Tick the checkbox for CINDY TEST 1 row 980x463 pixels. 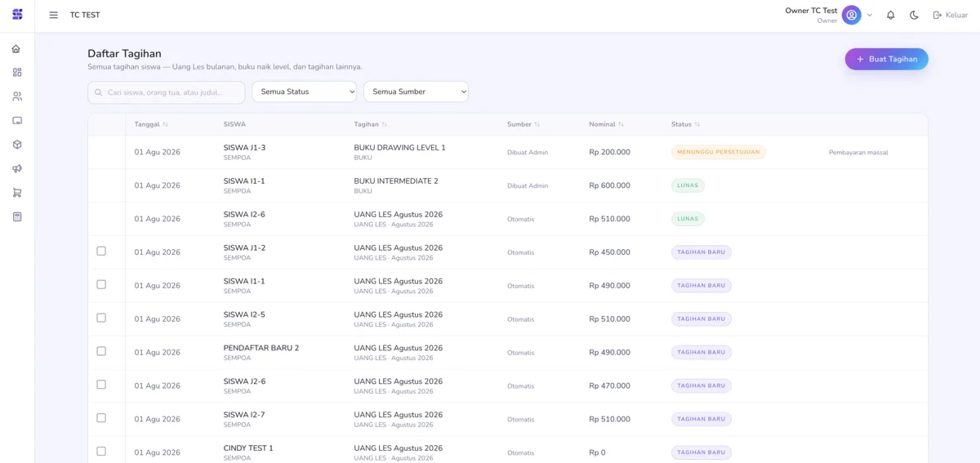(x=101, y=451)
